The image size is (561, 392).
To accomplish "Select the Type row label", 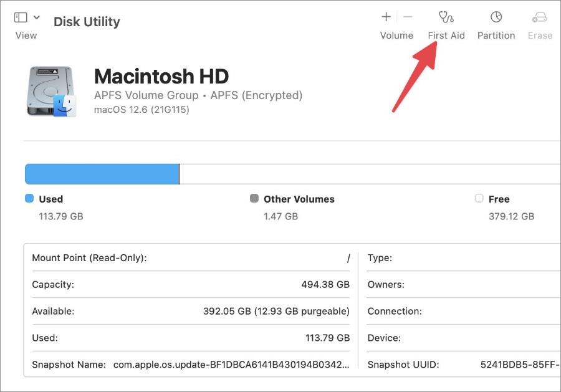I will click(380, 258).
